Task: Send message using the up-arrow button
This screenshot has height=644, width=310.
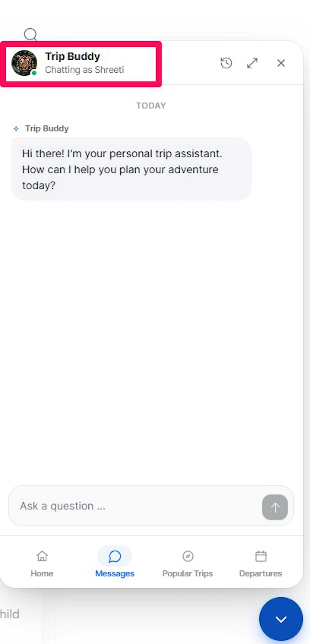Action: (275, 507)
